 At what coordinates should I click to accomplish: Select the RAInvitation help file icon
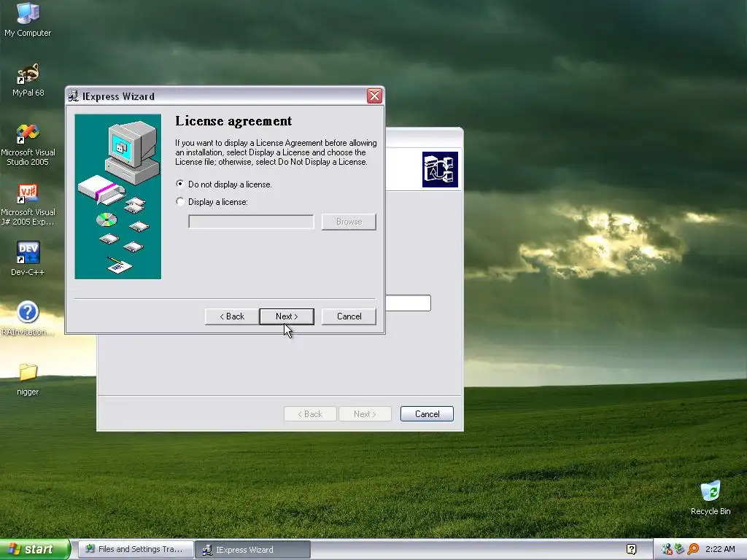(28, 318)
